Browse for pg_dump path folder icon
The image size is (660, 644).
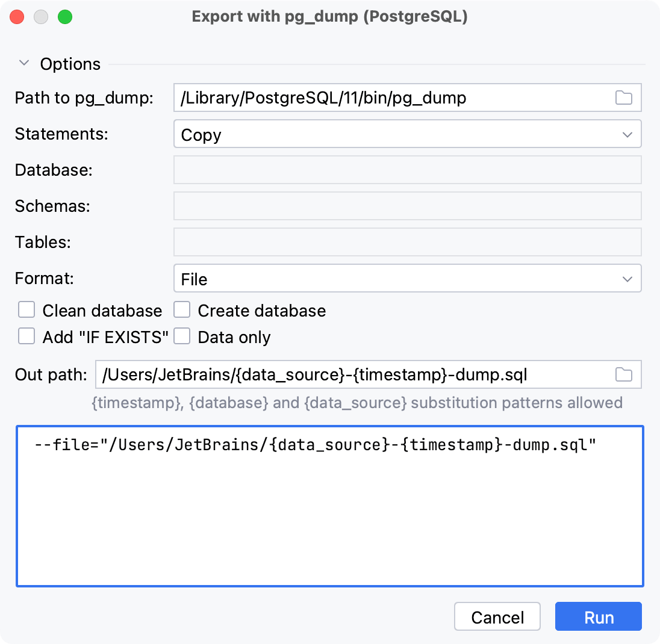coord(623,98)
